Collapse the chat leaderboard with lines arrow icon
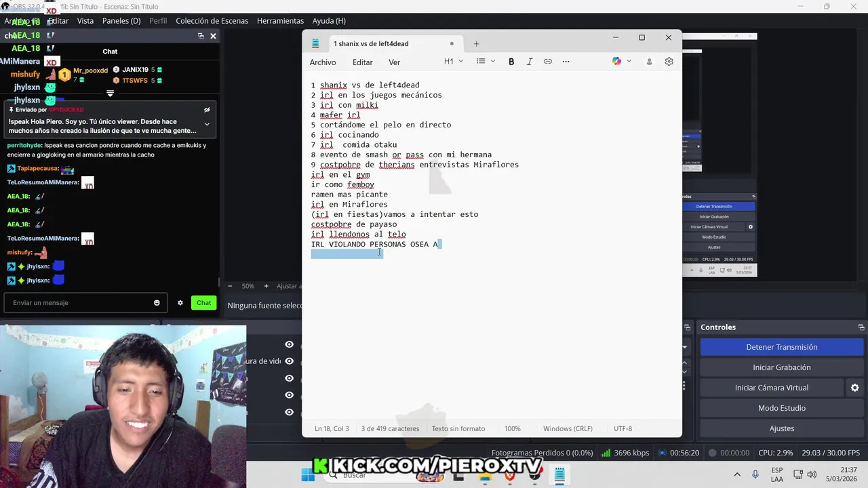 (x=110, y=94)
